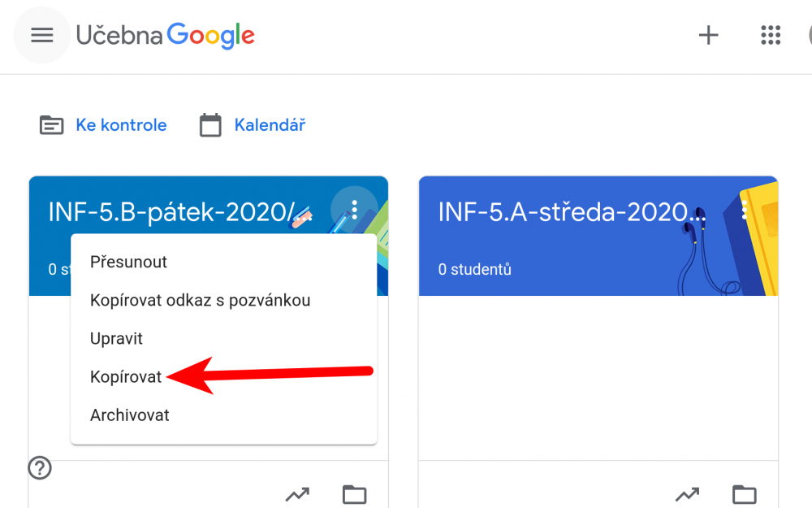This screenshot has width=812, height=508.
Task: Open gradebook trend icon for INF-5.A class
Action: (x=688, y=494)
